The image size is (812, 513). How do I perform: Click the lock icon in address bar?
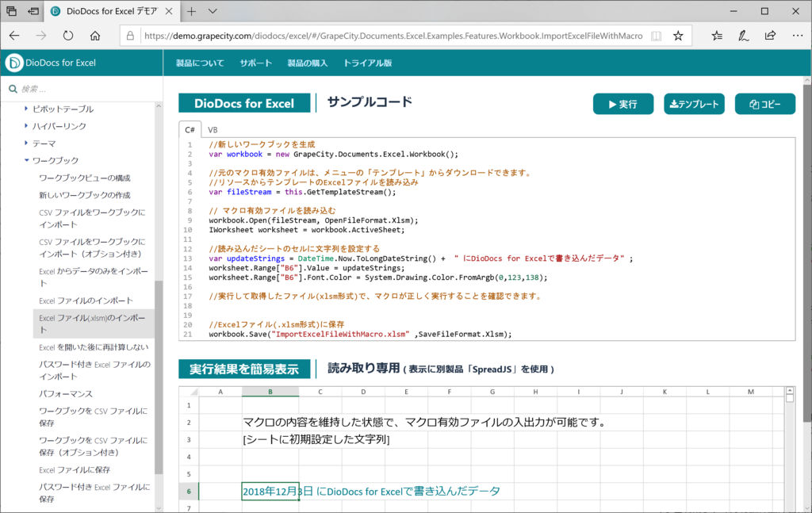click(x=130, y=36)
